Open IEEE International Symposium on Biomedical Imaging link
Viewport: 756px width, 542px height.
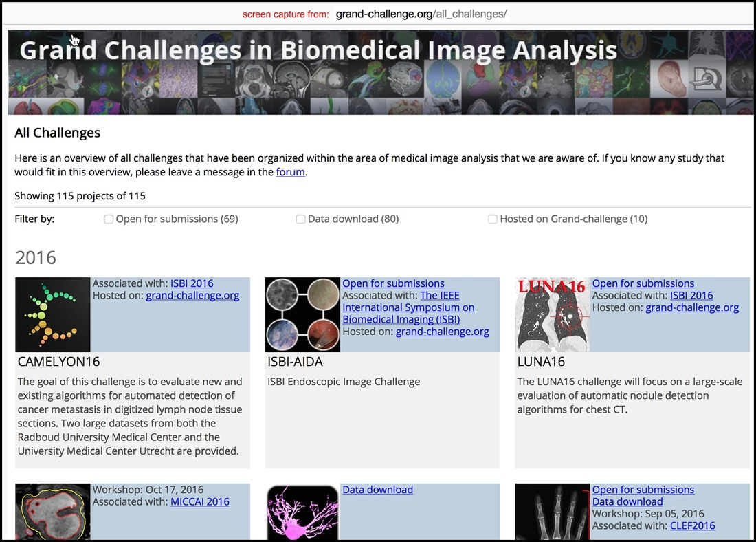coord(408,307)
